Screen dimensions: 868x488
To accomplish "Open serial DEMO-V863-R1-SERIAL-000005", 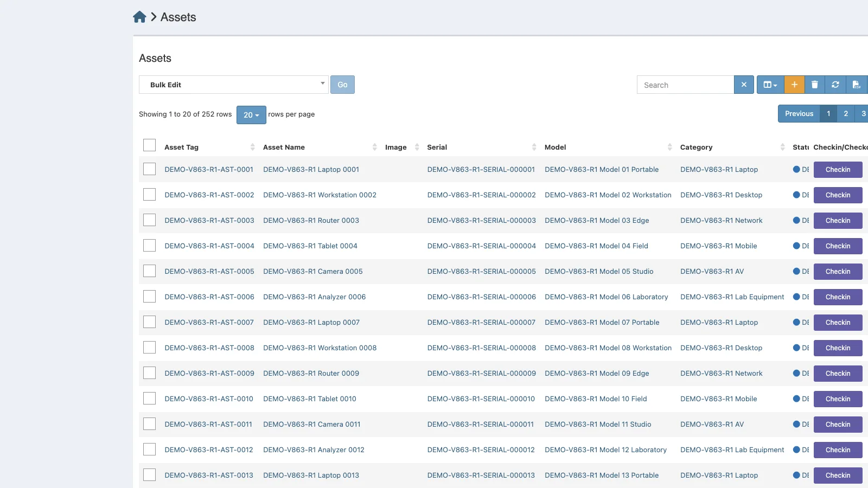I will pyautogui.click(x=481, y=271).
